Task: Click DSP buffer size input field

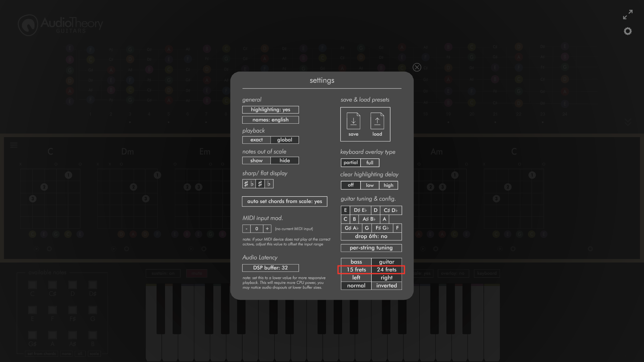Action: [270, 267]
